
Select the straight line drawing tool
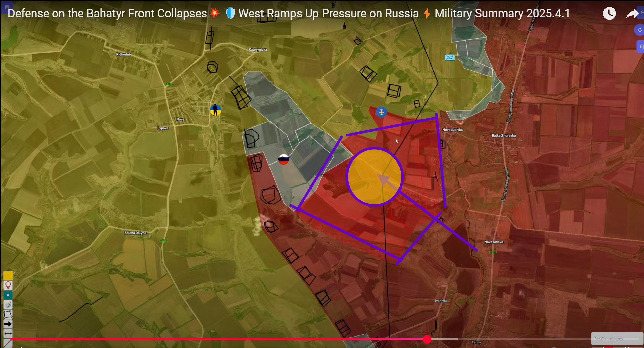pyautogui.click(x=8, y=343)
